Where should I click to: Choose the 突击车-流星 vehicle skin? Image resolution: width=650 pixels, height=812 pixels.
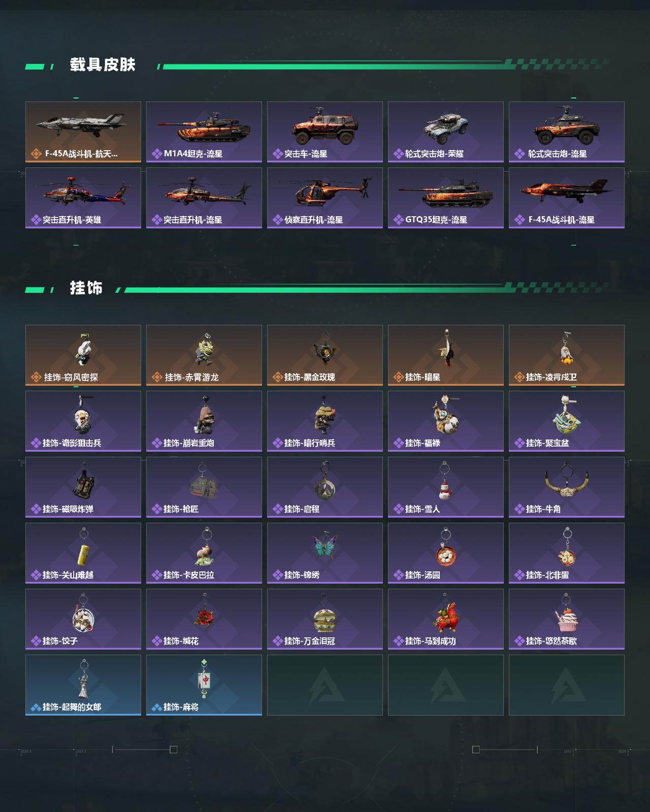pyautogui.click(x=325, y=132)
